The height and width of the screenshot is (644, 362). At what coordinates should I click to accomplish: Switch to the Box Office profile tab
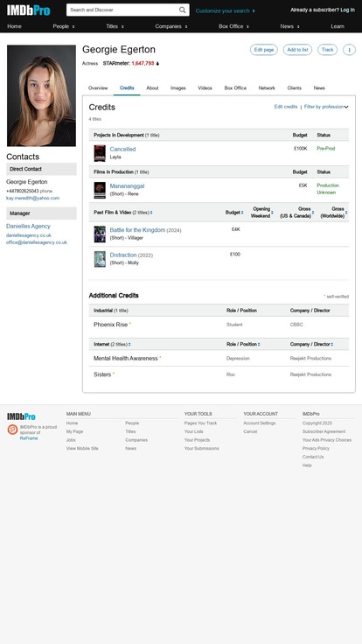(x=235, y=87)
